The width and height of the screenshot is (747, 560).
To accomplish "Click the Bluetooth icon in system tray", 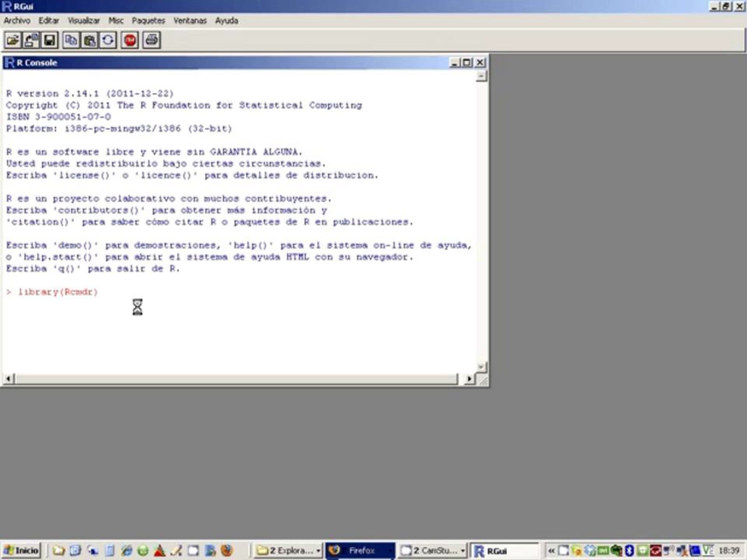I will click(629, 551).
